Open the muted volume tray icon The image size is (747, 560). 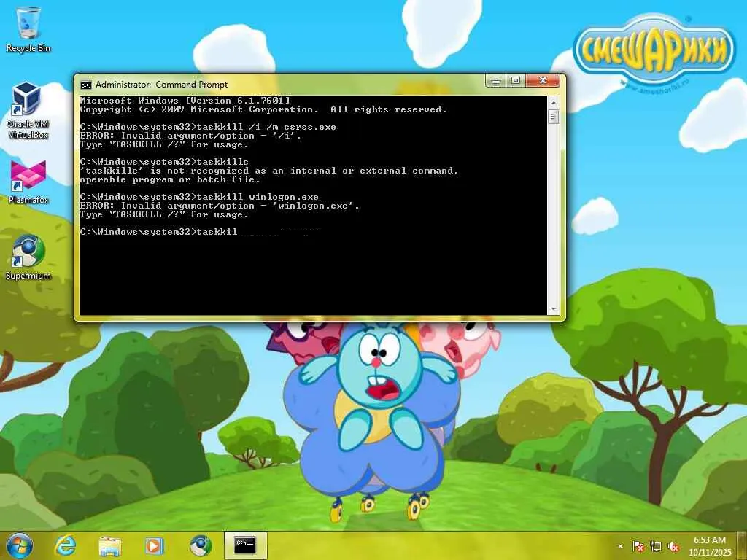point(673,546)
